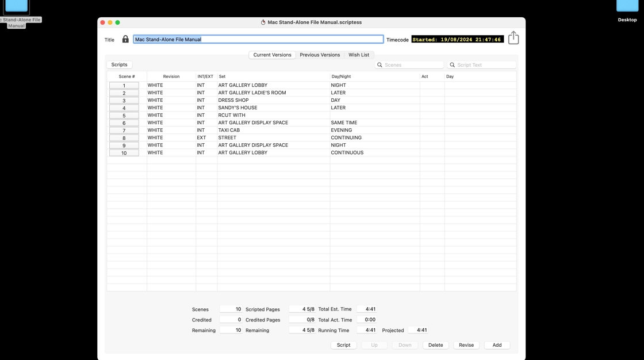Image resolution: width=644 pixels, height=360 pixels.
Task: Click the INT/EXT column header
Action: click(205, 76)
